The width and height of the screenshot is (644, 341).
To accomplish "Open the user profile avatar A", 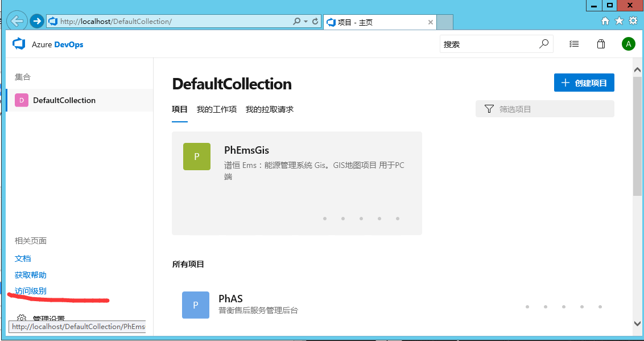I will 628,44.
